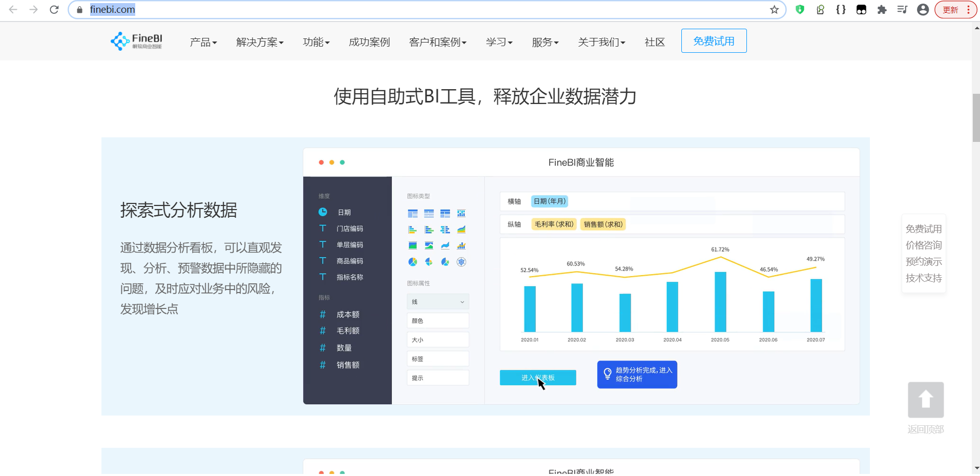Click the up-arrow 返回顶部 icon
The height and width of the screenshot is (476, 980).
(924, 400)
